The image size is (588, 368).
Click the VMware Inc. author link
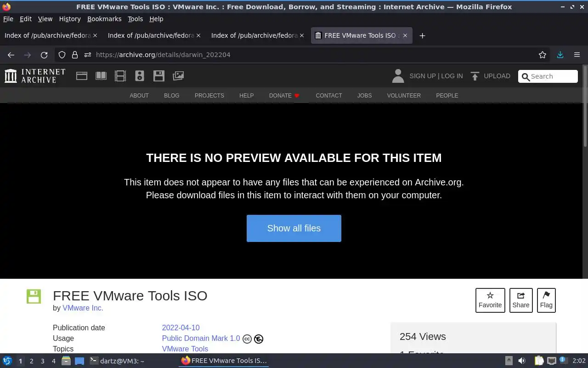coord(83,308)
